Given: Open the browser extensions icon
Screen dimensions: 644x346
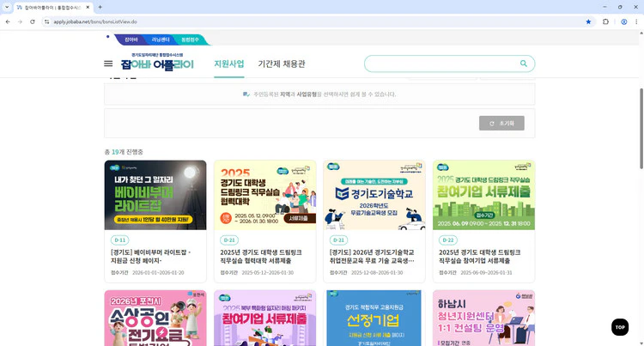Looking at the screenshot, I should click(605, 21).
